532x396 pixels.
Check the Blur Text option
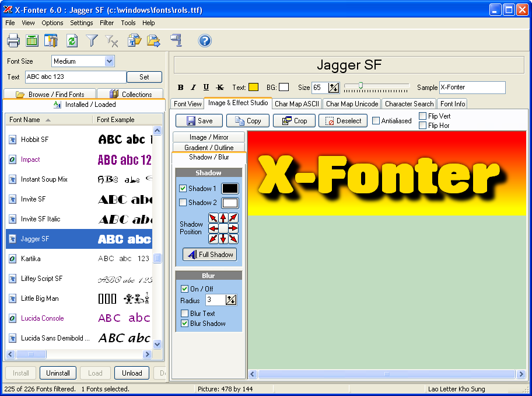[x=185, y=314]
